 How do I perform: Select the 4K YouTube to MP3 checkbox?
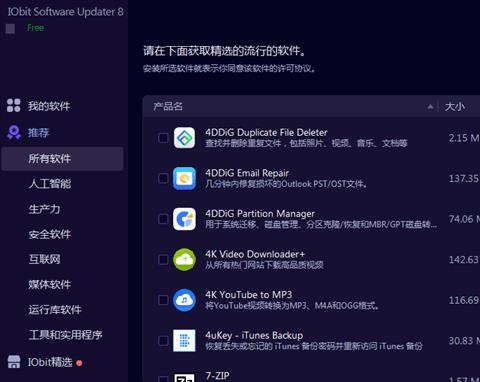pos(163,300)
